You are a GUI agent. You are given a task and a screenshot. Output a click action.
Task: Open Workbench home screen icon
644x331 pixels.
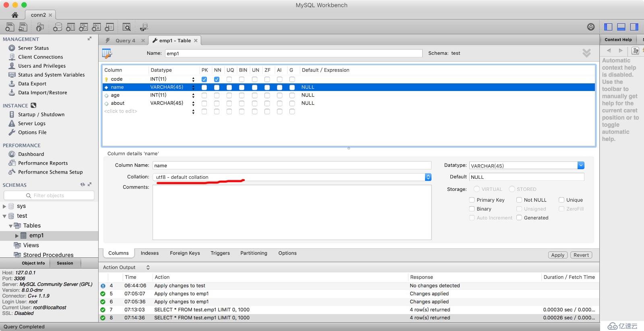coord(14,15)
